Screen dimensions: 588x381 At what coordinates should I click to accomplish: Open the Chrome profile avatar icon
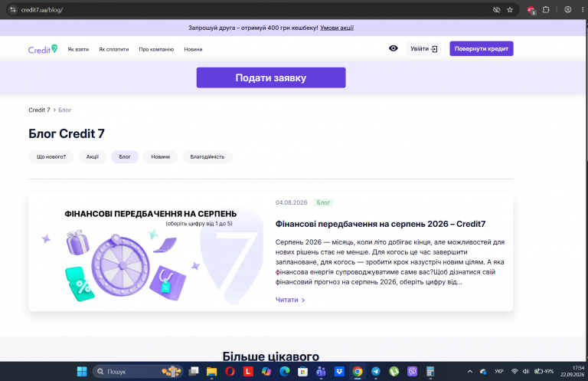click(x=568, y=10)
